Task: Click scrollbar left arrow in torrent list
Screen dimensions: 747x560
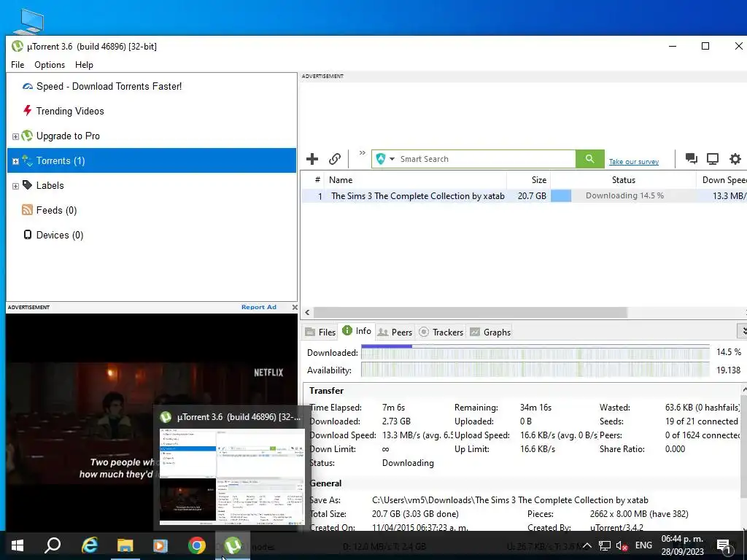Action: [x=307, y=312]
